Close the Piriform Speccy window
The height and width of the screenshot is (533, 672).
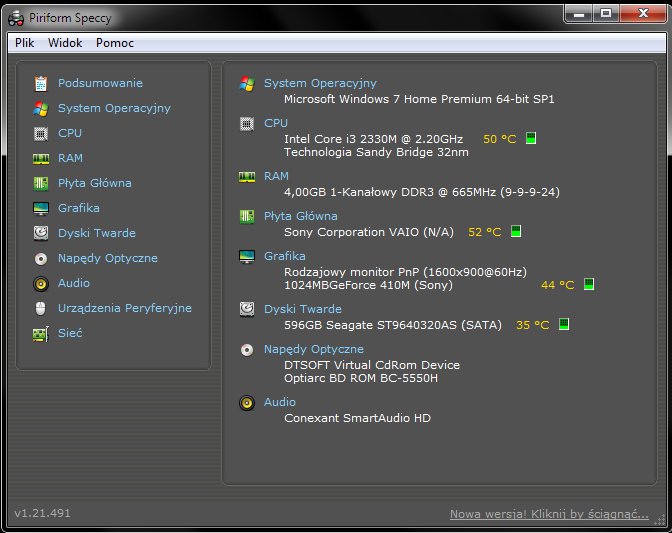pos(643,14)
